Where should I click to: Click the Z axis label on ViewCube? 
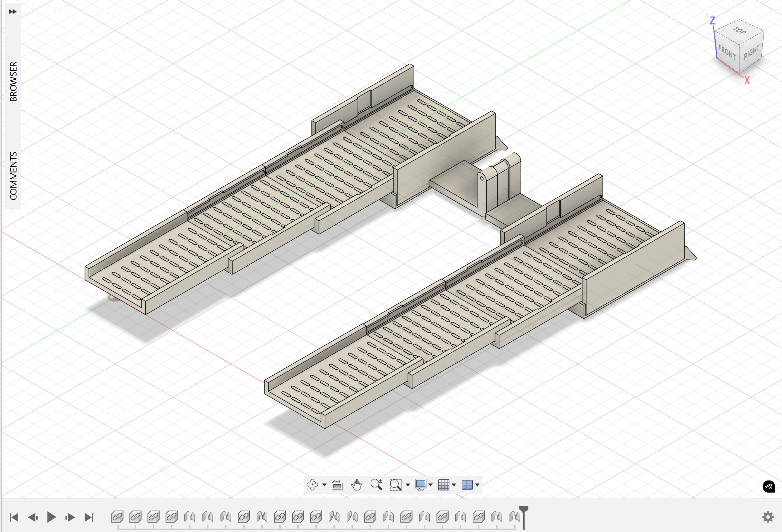712,21
